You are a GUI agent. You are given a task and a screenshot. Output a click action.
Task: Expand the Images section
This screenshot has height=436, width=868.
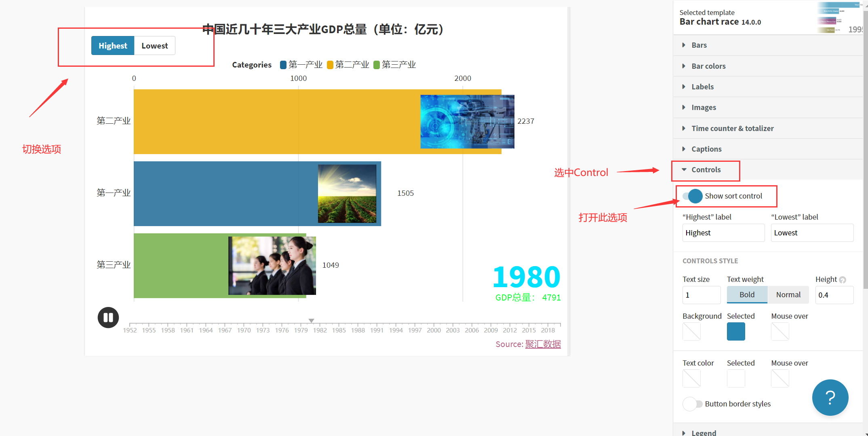coord(768,107)
